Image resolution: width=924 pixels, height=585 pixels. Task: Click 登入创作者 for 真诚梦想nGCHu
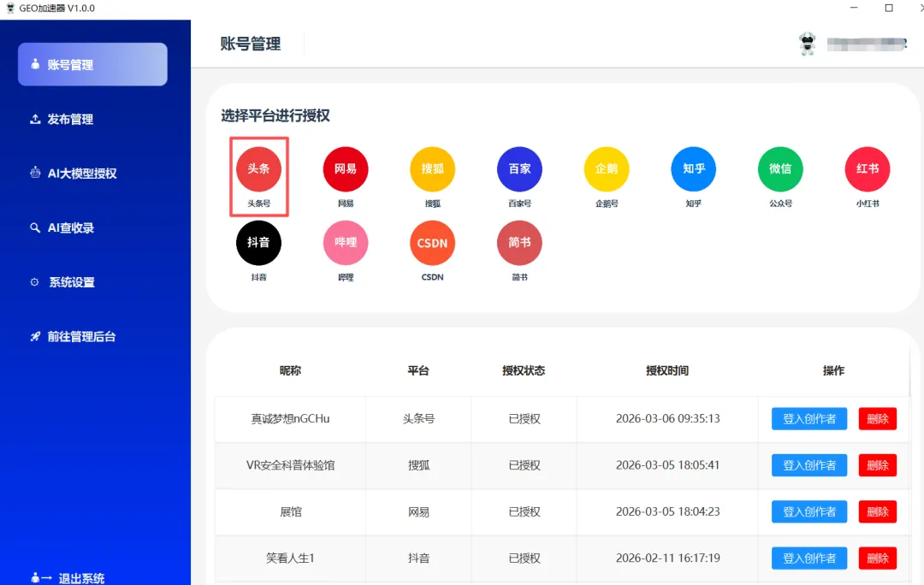coord(809,419)
